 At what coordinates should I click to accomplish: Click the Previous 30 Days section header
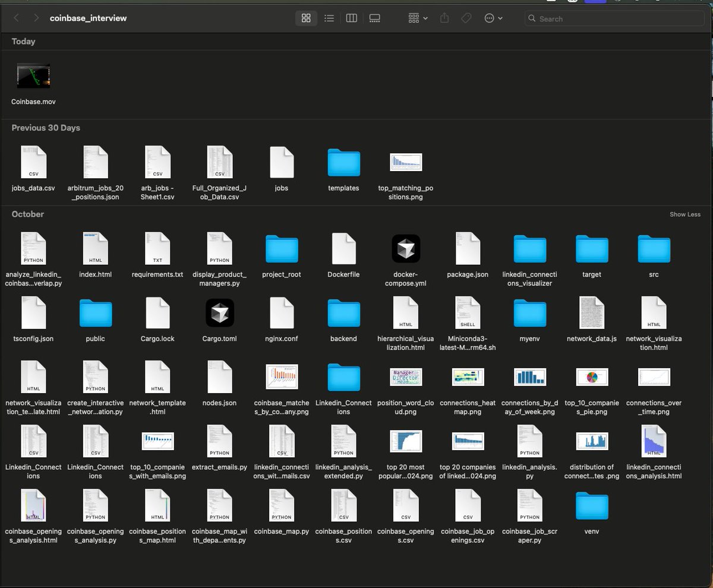tap(46, 128)
